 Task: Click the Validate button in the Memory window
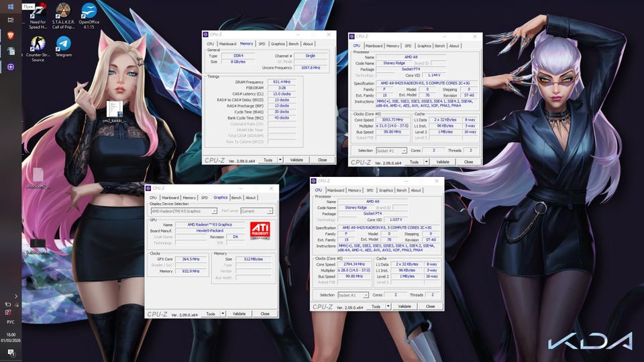tap(297, 160)
